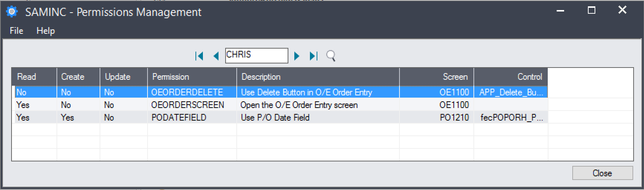Open the user finder magnifier
The image size is (644, 190).
(x=331, y=56)
